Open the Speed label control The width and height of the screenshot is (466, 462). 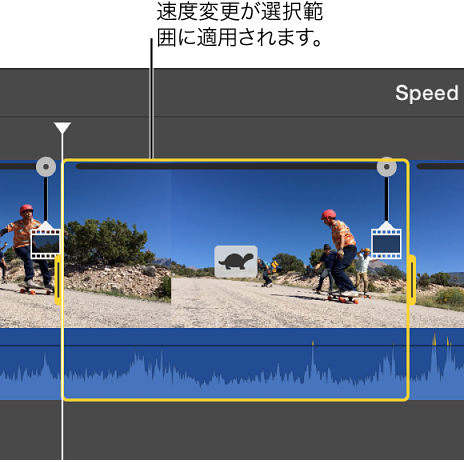click(x=427, y=93)
